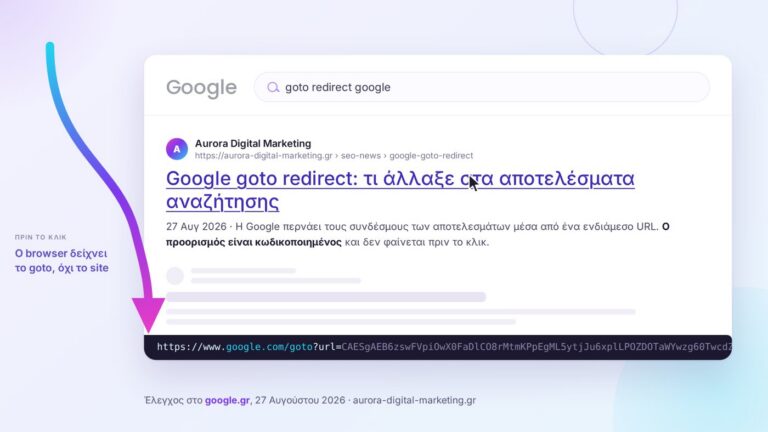Click the aurora-digital-marketing.gr breadcrumb URL
The width and height of the screenshot is (768, 432).
pos(334,156)
